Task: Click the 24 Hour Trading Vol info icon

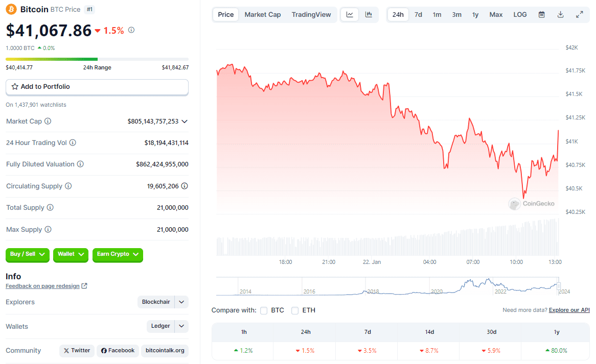Action: (73, 143)
